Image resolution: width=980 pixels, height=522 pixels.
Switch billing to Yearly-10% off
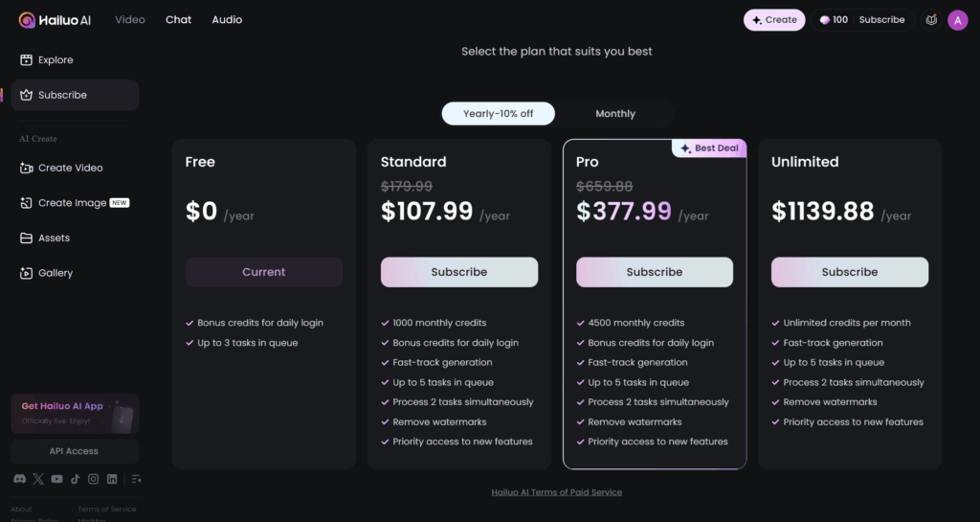(498, 114)
